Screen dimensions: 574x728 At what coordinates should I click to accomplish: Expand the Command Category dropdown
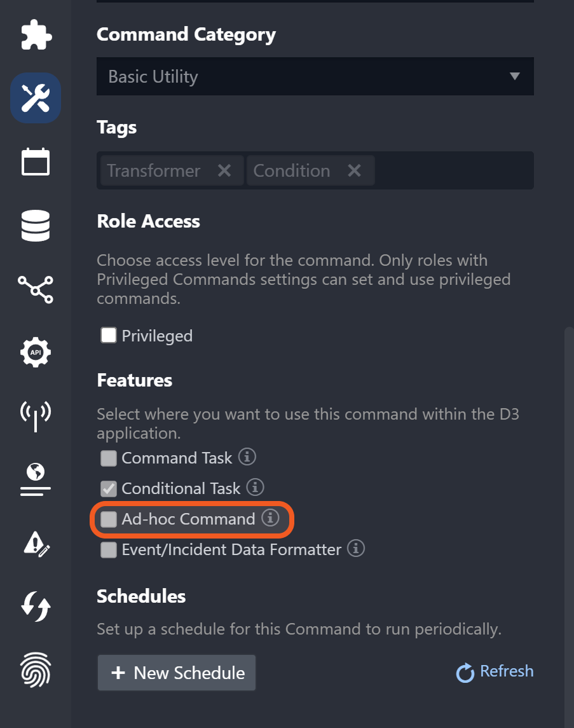315,77
